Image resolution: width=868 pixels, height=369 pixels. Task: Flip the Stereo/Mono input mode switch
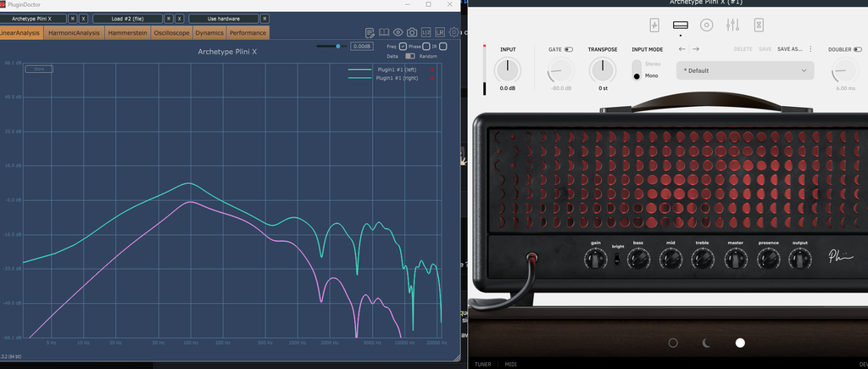[x=637, y=70]
